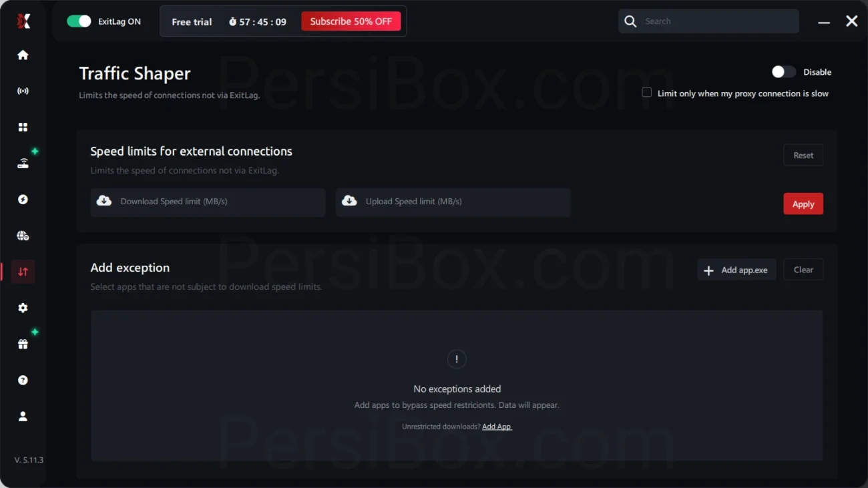Open the user profile sidebar icon
The width and height of the screenshot is (868, 488).
23,417
